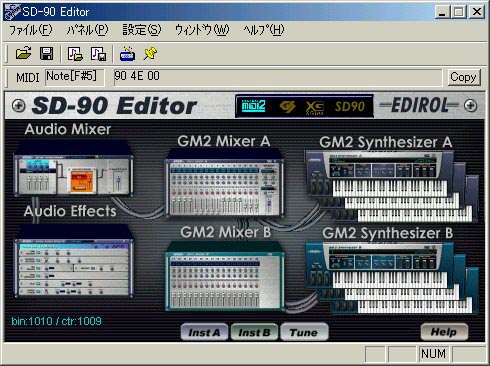
Task: Click the SD-90 Editor title icon
Action: (x=12, y=12)
